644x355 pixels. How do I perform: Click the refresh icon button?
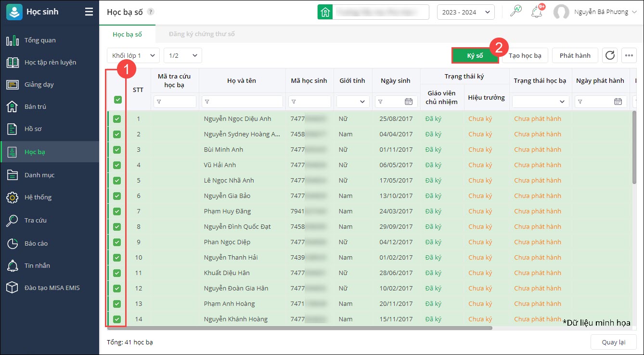click(610, 55)
